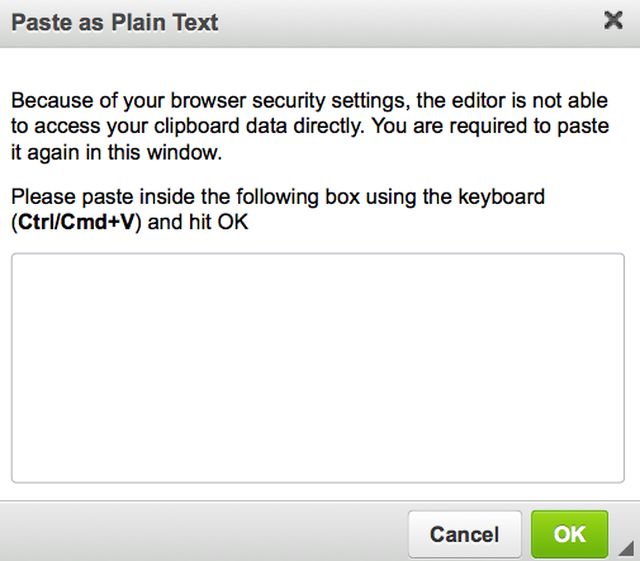The width and height of the screenshot is (640, 561).
Task: Click the word "Because" in the first paragraph
Action: [x=46, y=102]
